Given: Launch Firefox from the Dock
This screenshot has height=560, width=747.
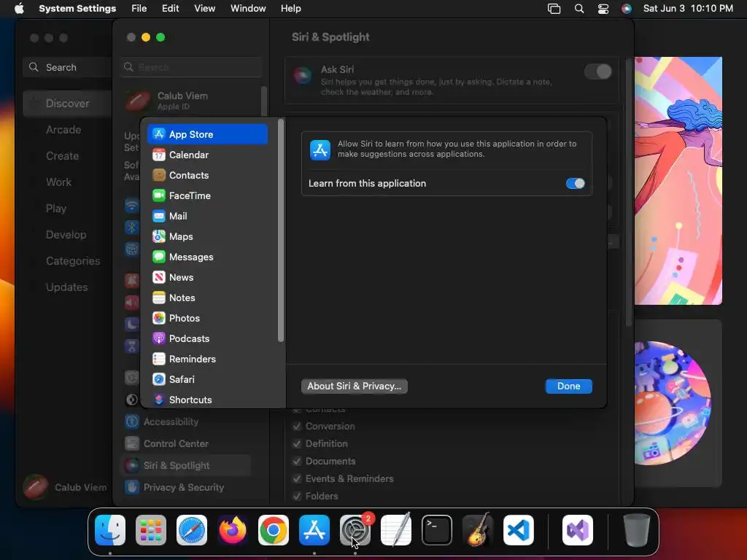Looking at the screenshot, I should tap(233, 530).
